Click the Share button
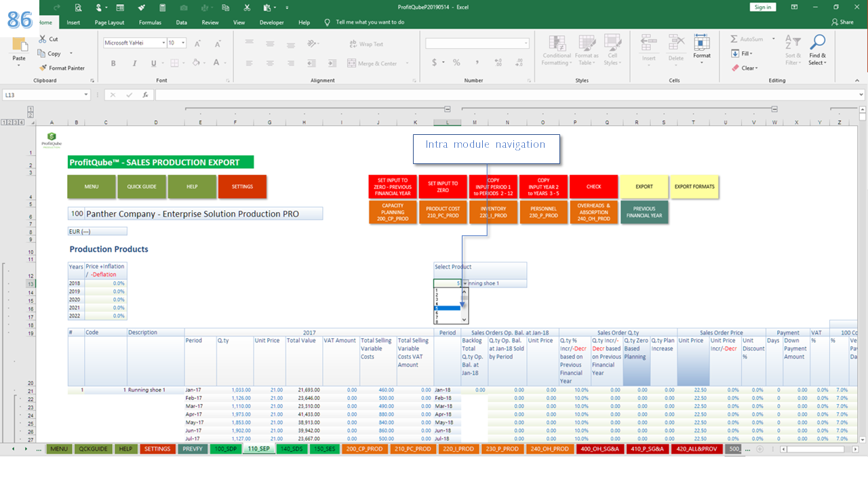This screenshot has height=488, width=868. tap(842, 22)
